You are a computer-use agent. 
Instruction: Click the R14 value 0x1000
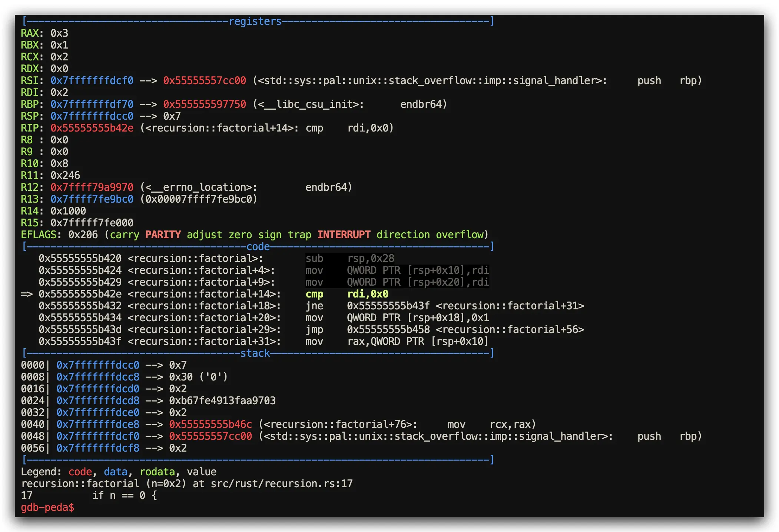point(68,211)
